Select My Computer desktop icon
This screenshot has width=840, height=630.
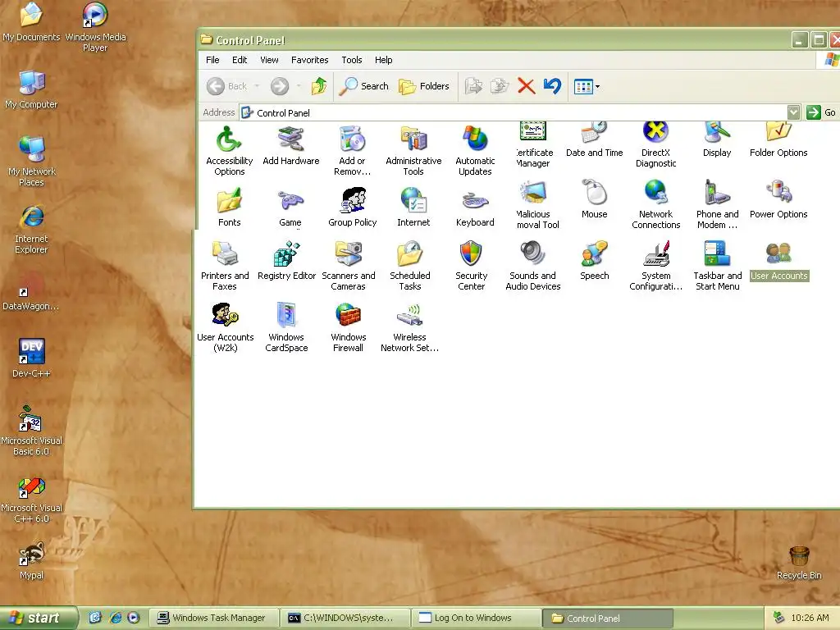[31, 89]
